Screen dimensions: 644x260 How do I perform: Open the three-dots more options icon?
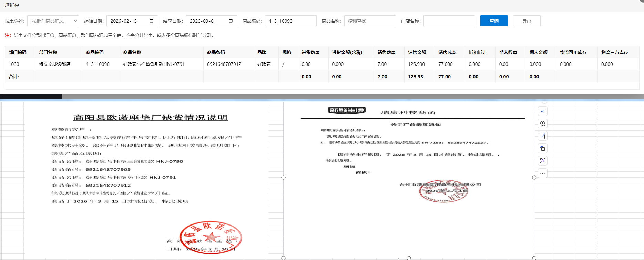coord(543,173)
